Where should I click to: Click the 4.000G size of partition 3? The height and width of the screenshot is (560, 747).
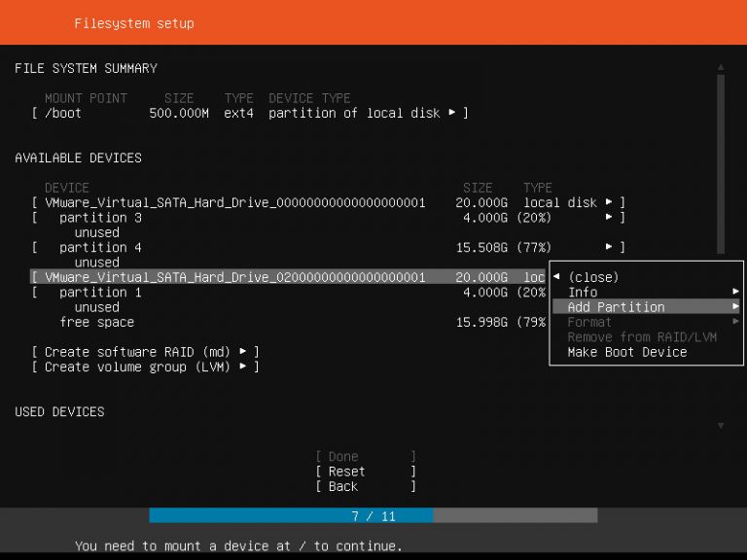(485, 218)
